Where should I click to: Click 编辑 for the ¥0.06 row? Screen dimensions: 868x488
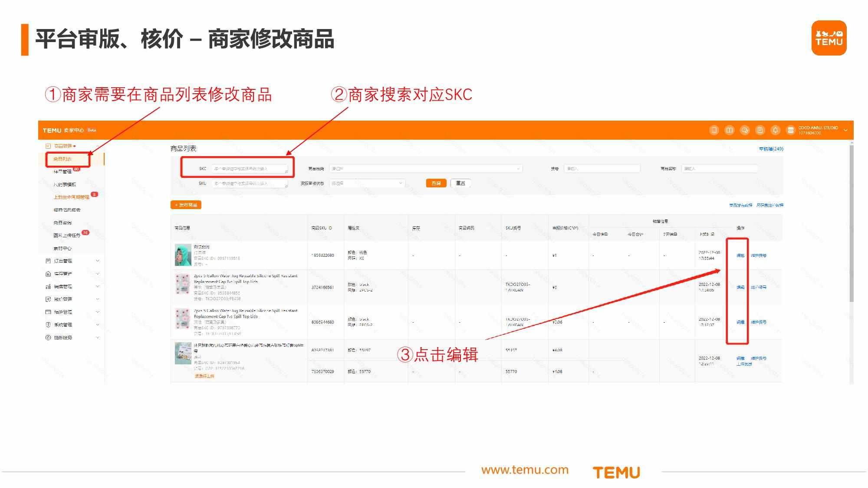(740, 322)
